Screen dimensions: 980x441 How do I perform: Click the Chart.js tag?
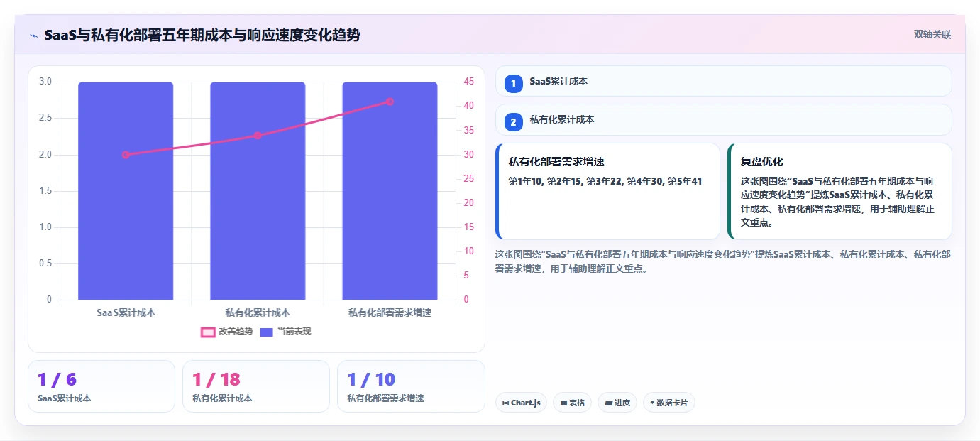[521, 403]
